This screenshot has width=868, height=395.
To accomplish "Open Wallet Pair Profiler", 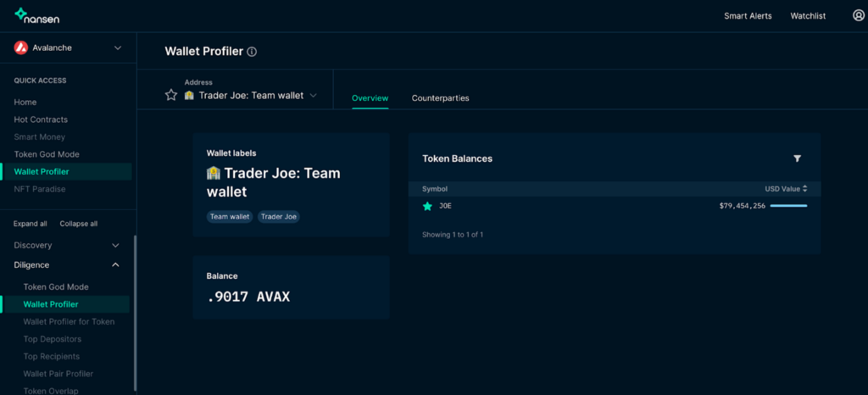I will coord(58,374).
